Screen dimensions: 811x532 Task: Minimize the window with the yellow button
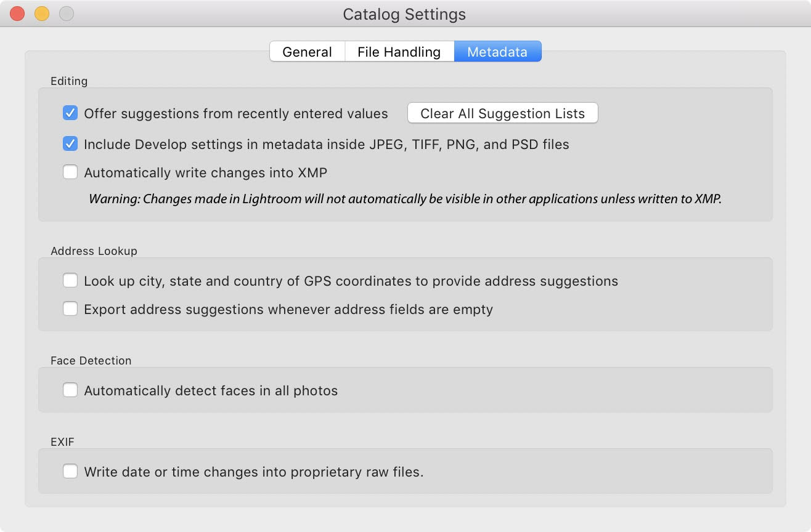42,14
